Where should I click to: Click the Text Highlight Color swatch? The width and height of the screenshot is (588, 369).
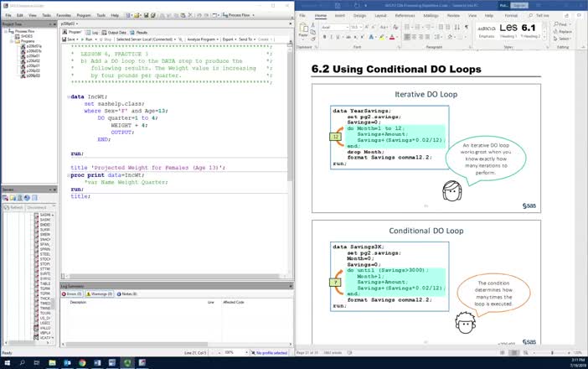[x=381, y=37]
